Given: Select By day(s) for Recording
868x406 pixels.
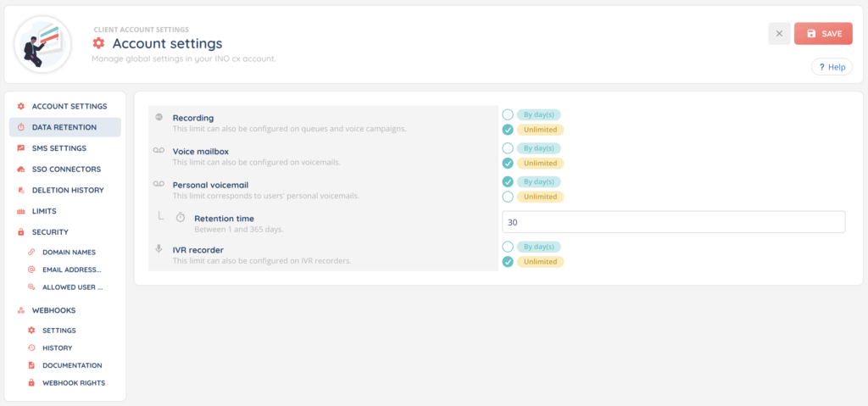Looking at the screenshot, I should point(508,114).
